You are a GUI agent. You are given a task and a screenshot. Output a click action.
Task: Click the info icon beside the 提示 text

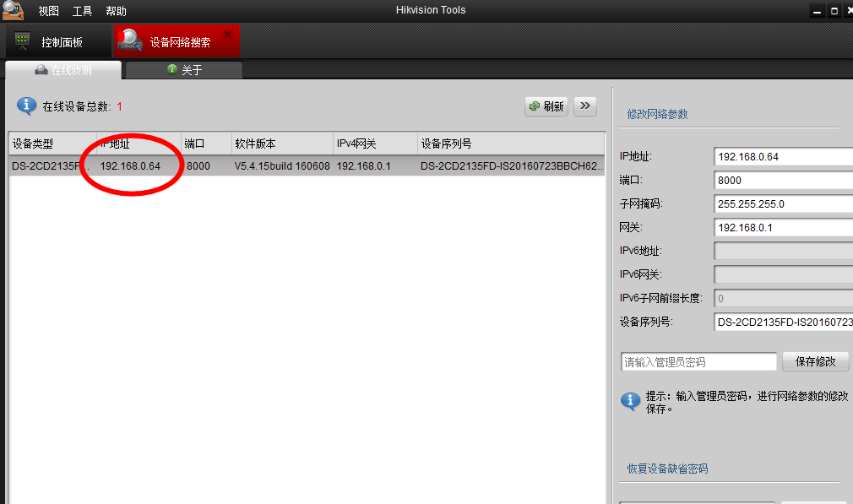[631, 401]
